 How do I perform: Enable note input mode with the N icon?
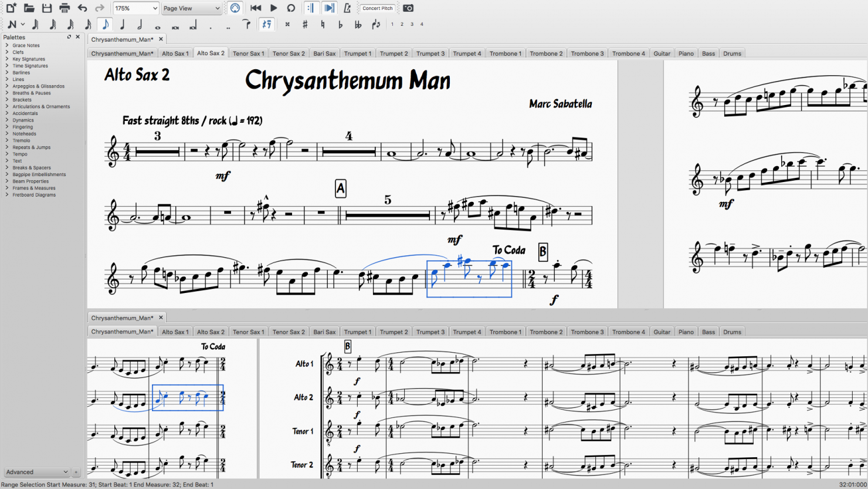(13, 24)
